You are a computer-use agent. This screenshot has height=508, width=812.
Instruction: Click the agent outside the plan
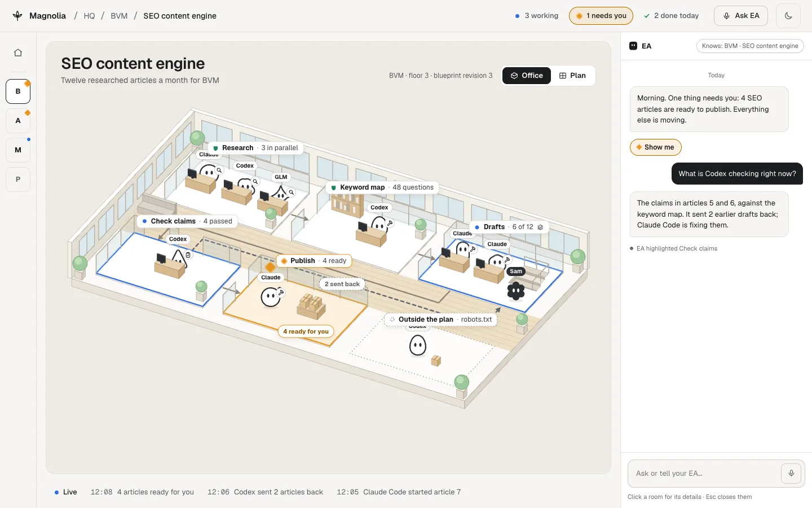click(418, 345)
